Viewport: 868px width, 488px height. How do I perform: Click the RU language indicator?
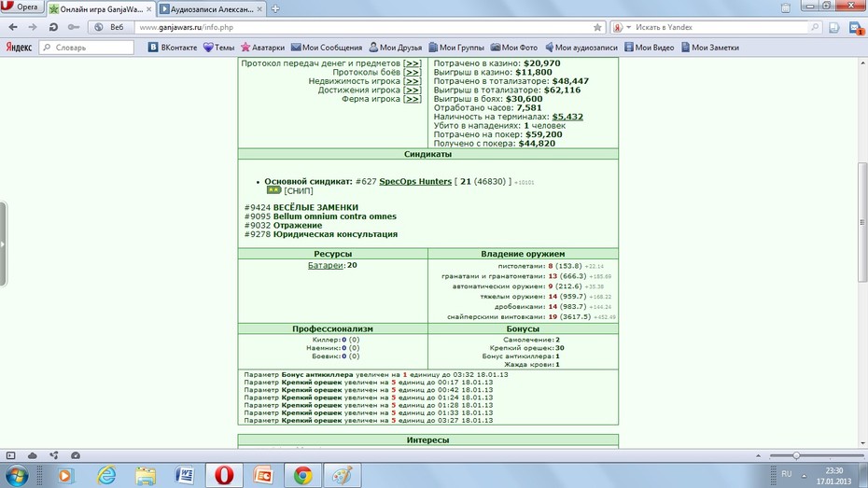787,474
